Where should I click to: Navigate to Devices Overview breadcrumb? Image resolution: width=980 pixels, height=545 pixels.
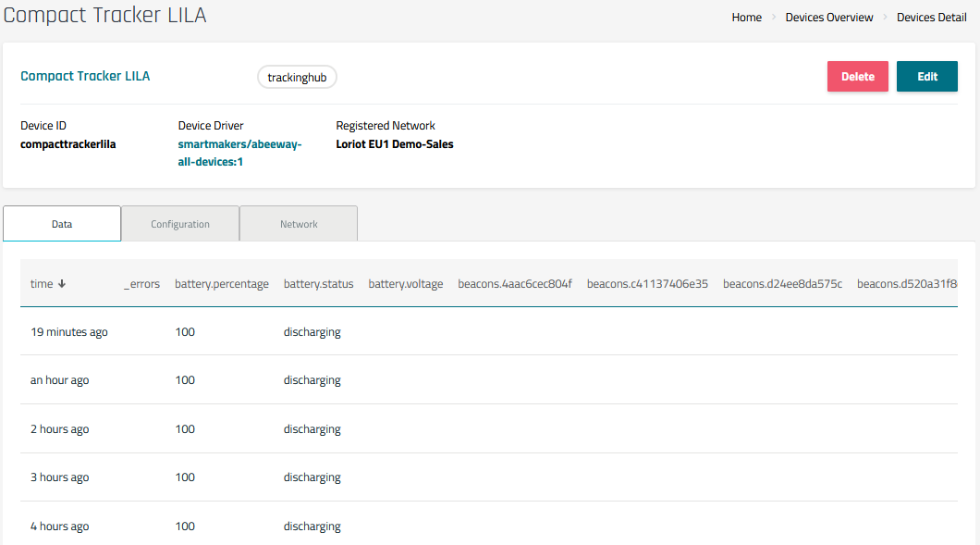[828, 18]
